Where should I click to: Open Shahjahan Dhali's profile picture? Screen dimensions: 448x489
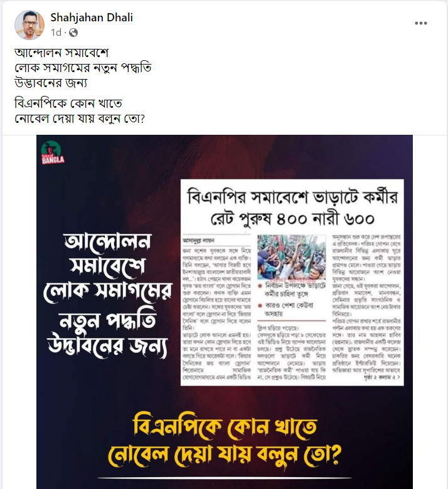coord(29,25)
